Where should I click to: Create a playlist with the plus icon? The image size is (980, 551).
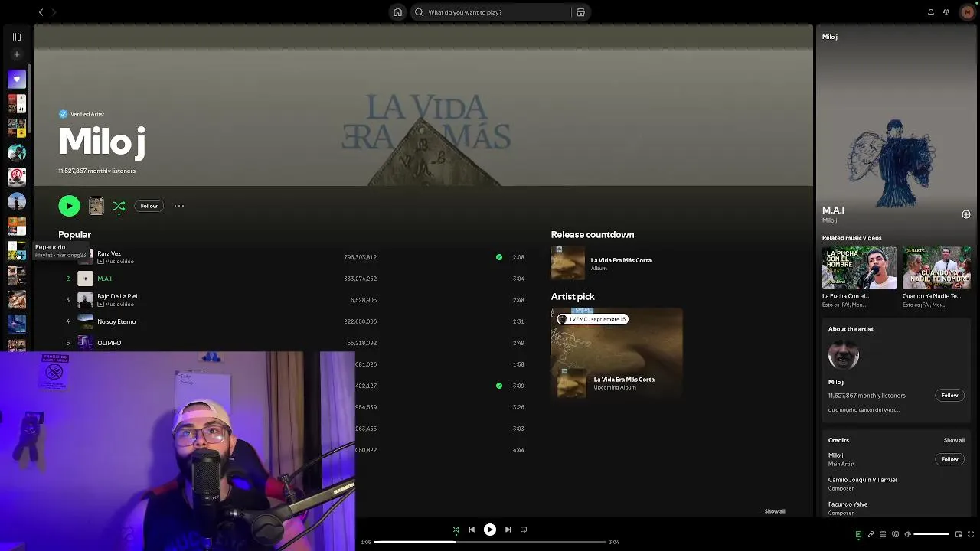[17, 54]
